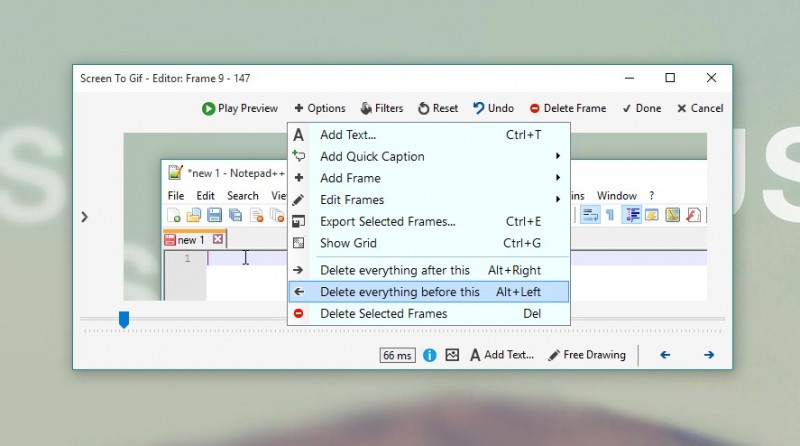Click New file icon in Notepad++ toolbar
800x446 pixels.
174,215
